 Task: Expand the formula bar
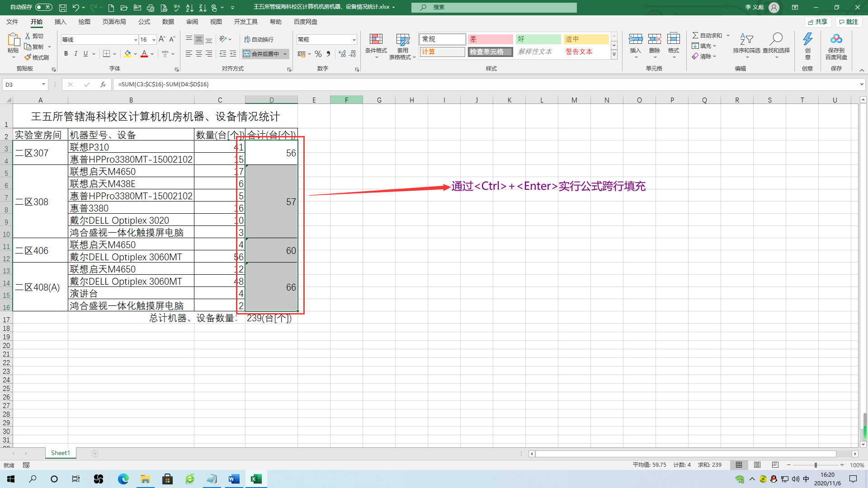pos(862,84)
